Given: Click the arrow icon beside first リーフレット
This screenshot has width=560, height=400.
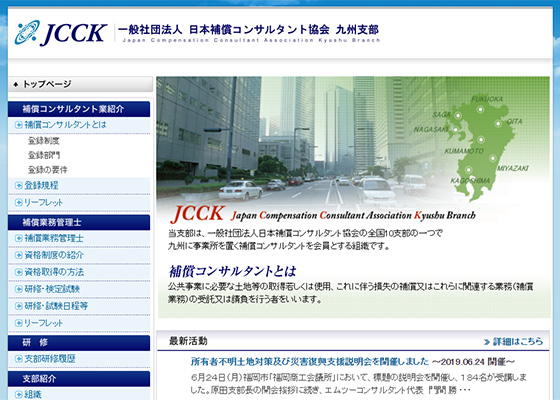Looking at the screenshot, I should pos(19,202).
